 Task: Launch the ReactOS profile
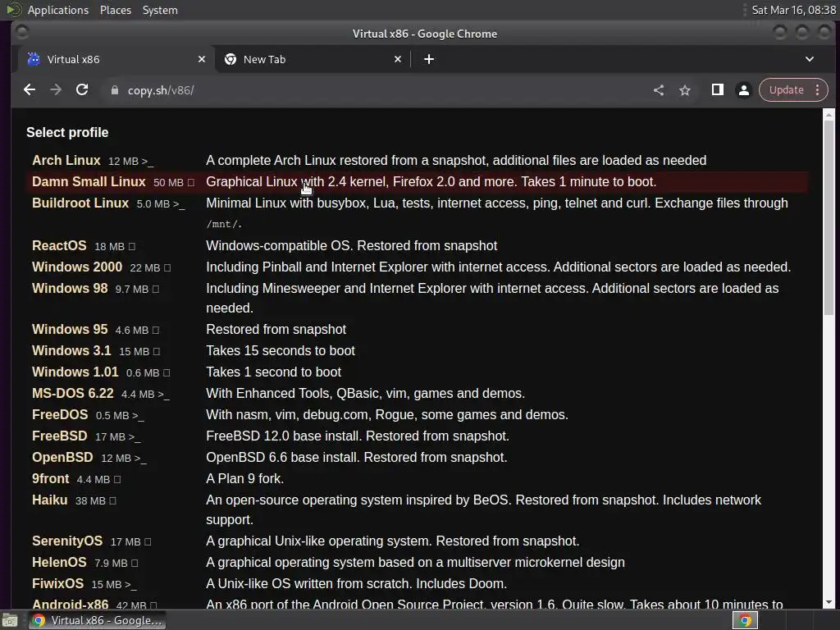pos(59,245)
